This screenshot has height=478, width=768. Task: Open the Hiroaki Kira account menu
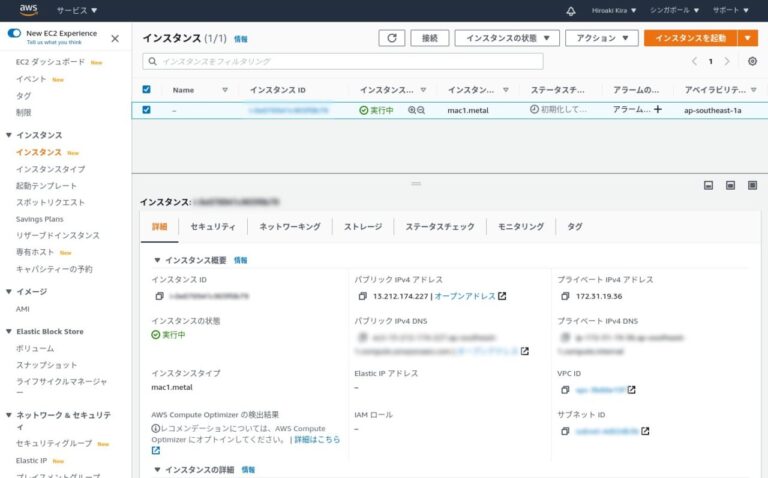click(x=614, y=10)
